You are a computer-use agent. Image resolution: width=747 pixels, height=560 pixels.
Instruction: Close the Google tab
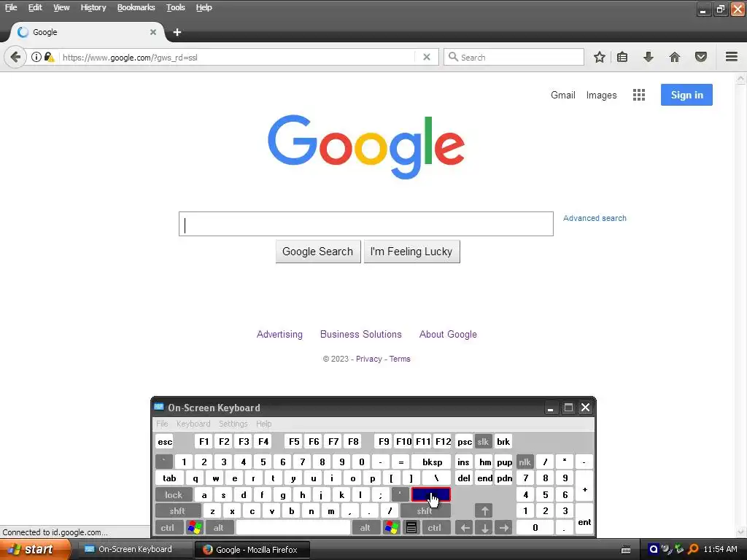[x=153, y=32]
